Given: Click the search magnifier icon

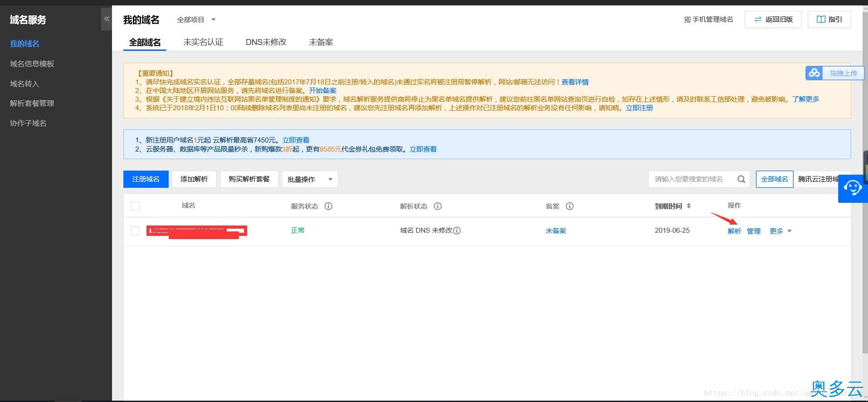Looking at the screenshot, I should coord(741,179).
